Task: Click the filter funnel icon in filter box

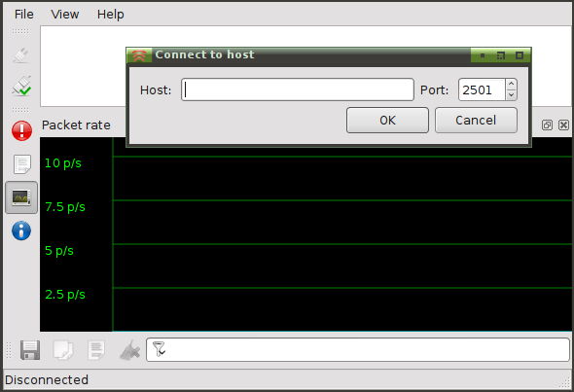Action: [x=159, y=349]
